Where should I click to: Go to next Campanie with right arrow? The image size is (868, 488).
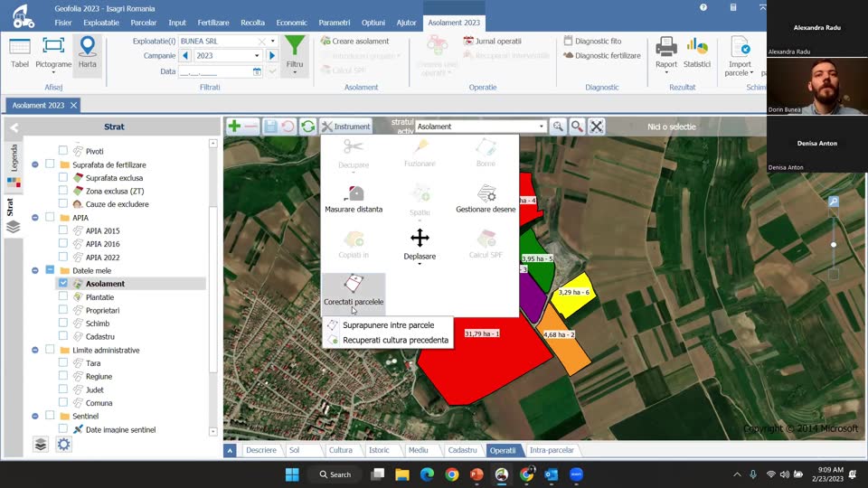(272, 56)
